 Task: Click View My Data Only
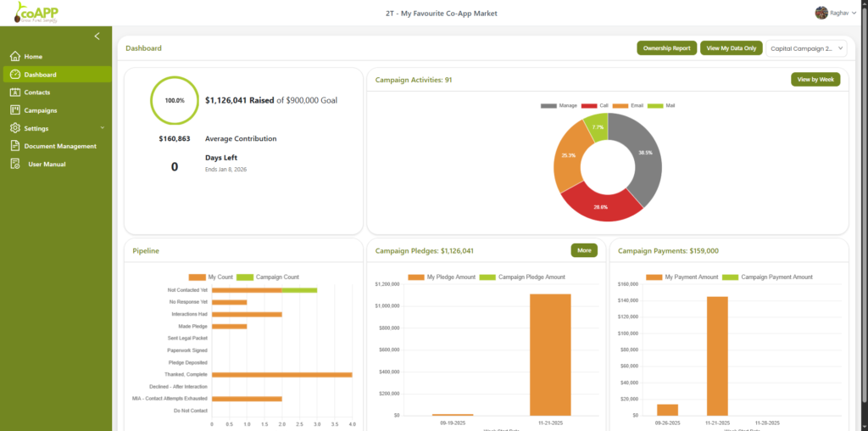pyautogui.click(x=732, y=48)
